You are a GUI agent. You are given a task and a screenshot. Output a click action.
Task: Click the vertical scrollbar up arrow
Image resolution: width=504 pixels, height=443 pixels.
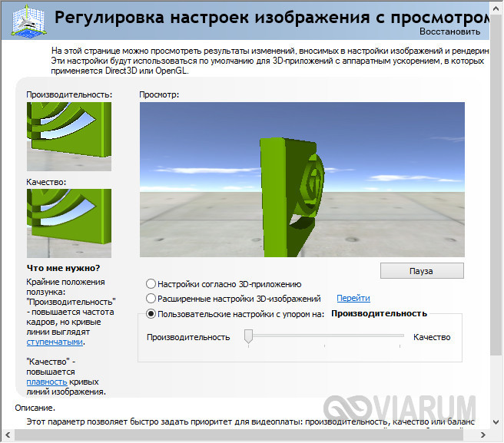coord(497,7)
